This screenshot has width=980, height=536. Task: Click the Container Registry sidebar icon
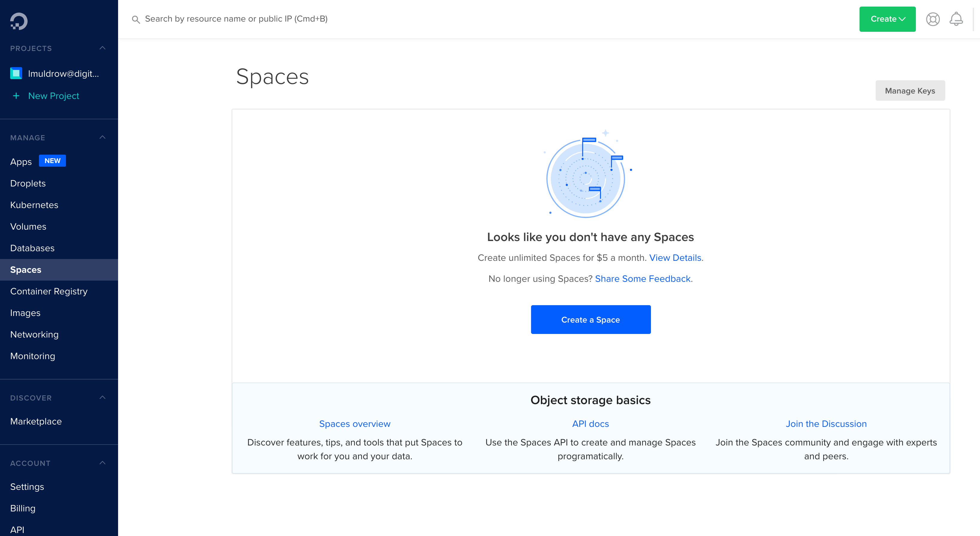48,291
